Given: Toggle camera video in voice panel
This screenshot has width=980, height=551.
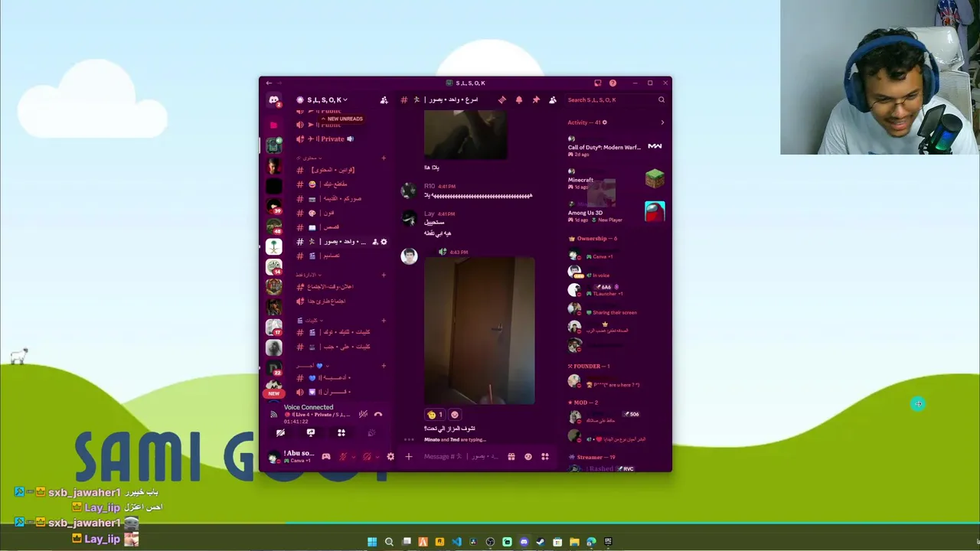Looking at the screenshot, I should [x=280, y=433].
